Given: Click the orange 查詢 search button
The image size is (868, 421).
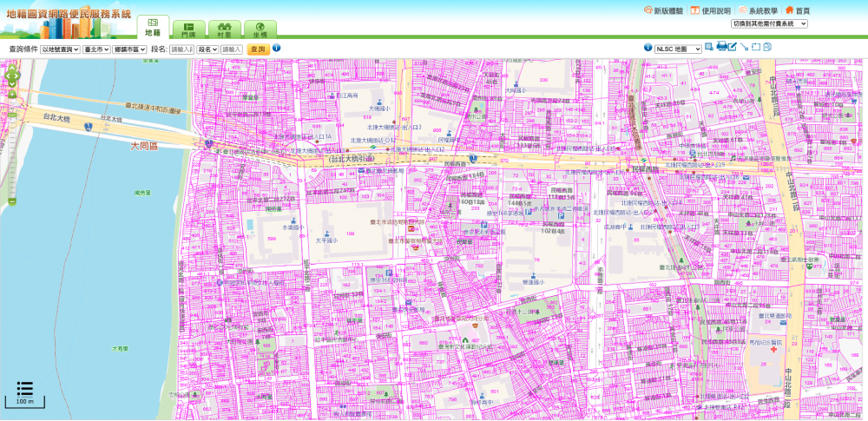Looking at the screenshot, I should (x=257, y=49).
